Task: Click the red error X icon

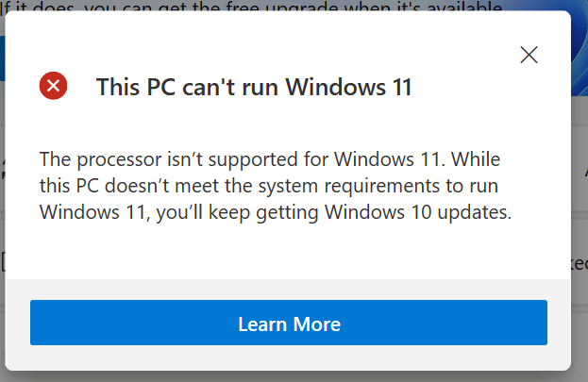Action: coord(53,87)
